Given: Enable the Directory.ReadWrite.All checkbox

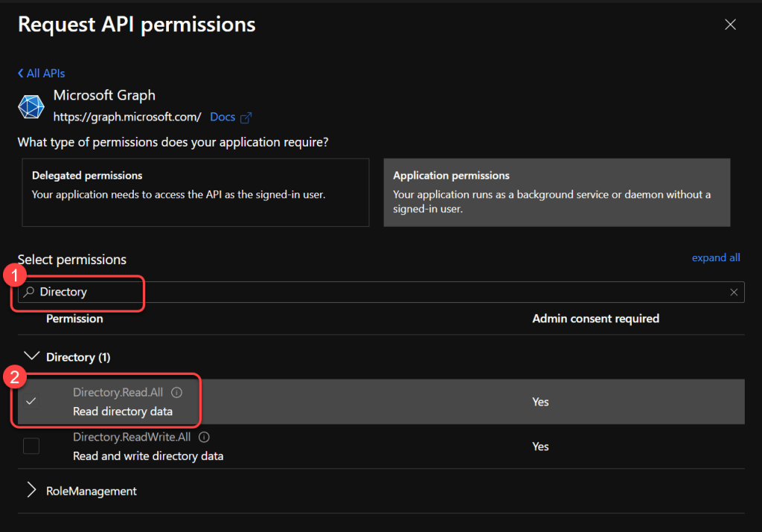Looking at the screenshot, I should pyautogui.click(x=31, y=446).
